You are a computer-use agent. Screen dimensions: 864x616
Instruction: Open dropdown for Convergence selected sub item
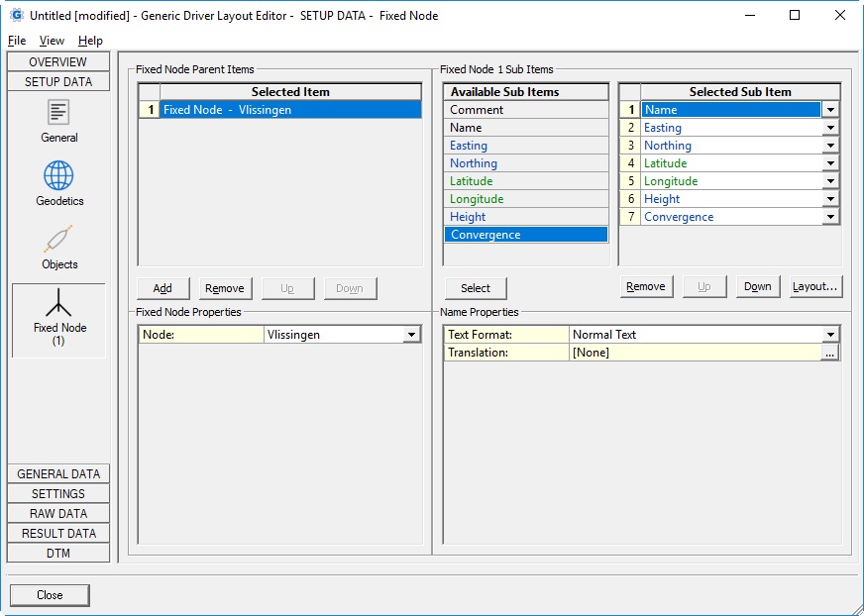830,217
